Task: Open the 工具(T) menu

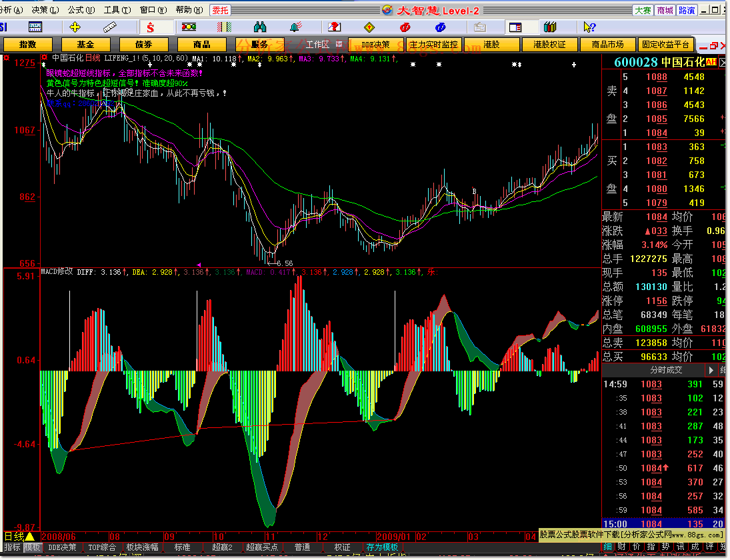Action: coord(117,10)
